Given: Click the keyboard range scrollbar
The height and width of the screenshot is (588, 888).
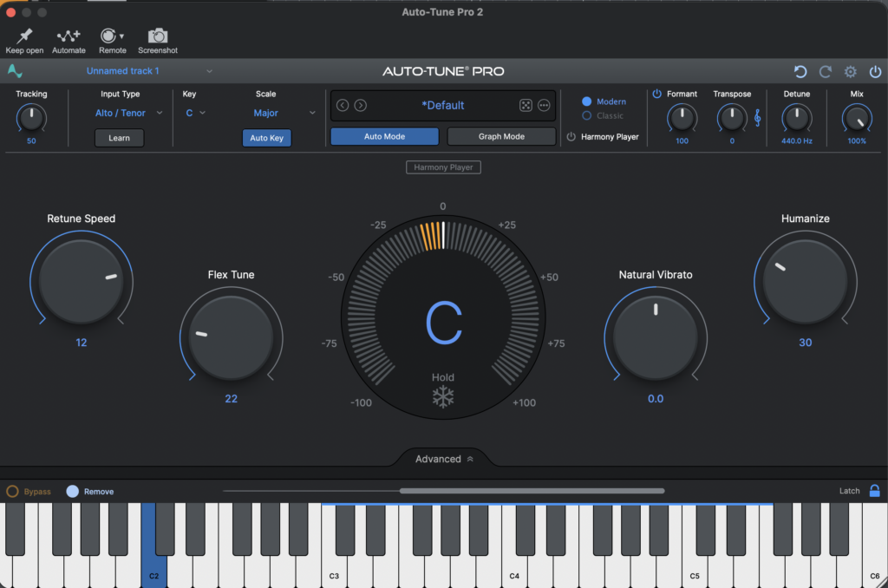Looking at the screenshot, I should click(532, 491).
